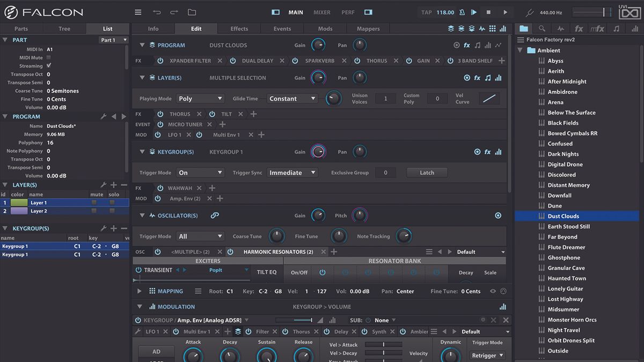Screen dimensions: 644x362
Task: Open the Trigger Mode dropdown showing Retrigger
Action: click(486, 355)
